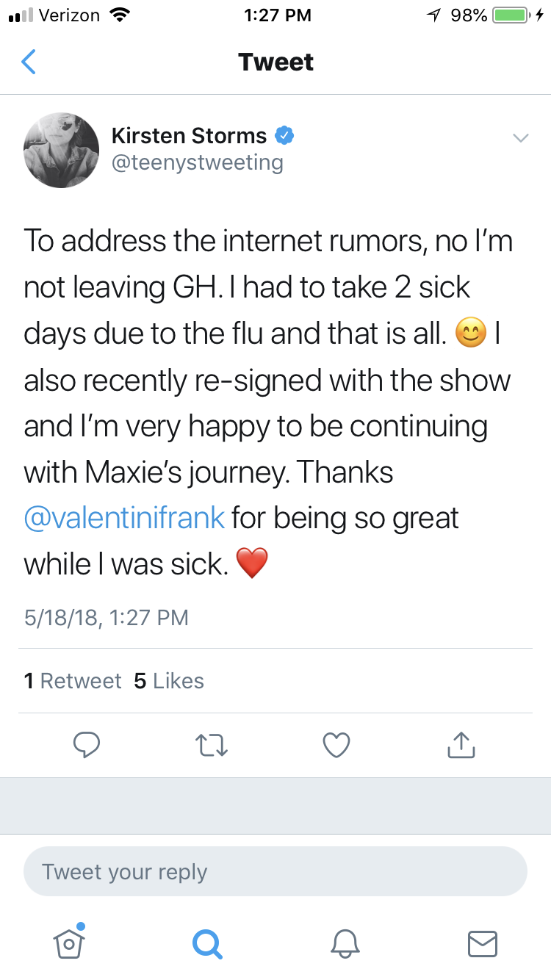The image size is (551, 980).
Task: View the 5 Likes list
Action: (x=169, y=681)
